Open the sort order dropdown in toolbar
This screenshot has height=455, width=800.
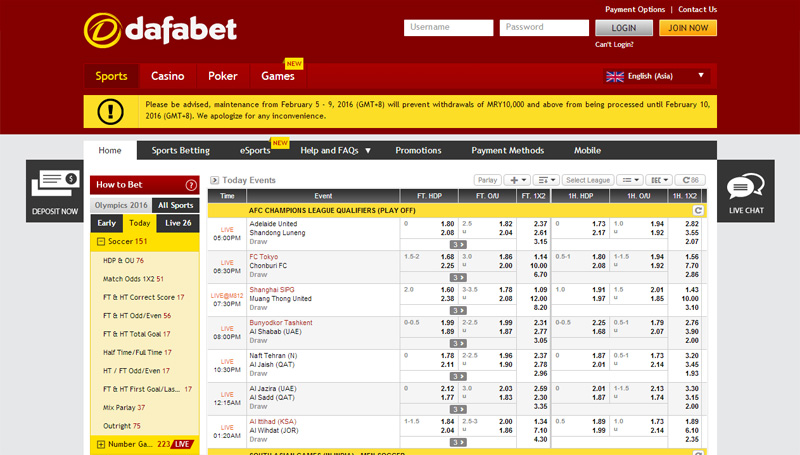coord(546,180)
